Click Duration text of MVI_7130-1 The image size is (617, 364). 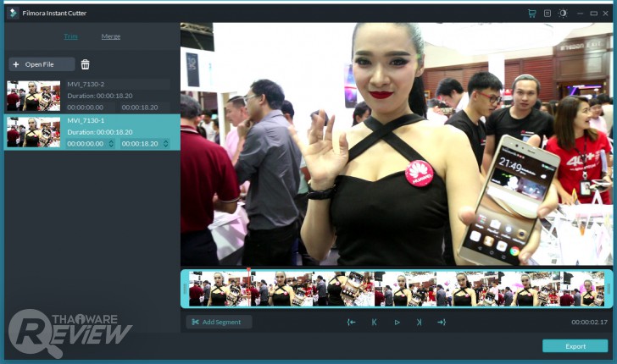[99, 132]
